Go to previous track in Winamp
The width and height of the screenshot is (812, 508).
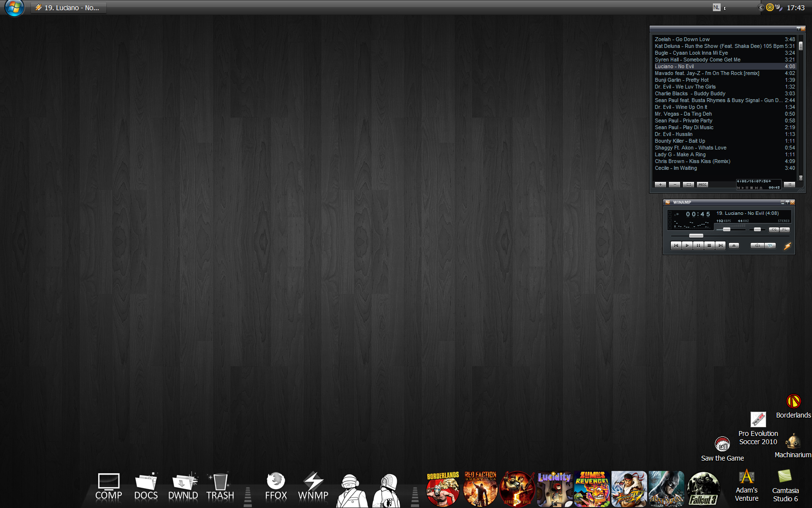676,246
